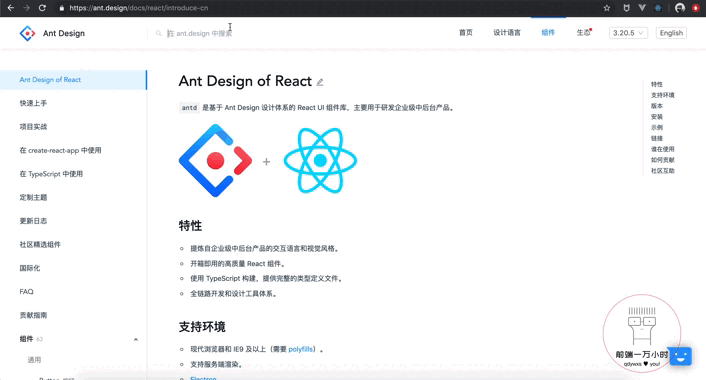
Task: Click the red extension icon at far right
Action: point(696,8)
